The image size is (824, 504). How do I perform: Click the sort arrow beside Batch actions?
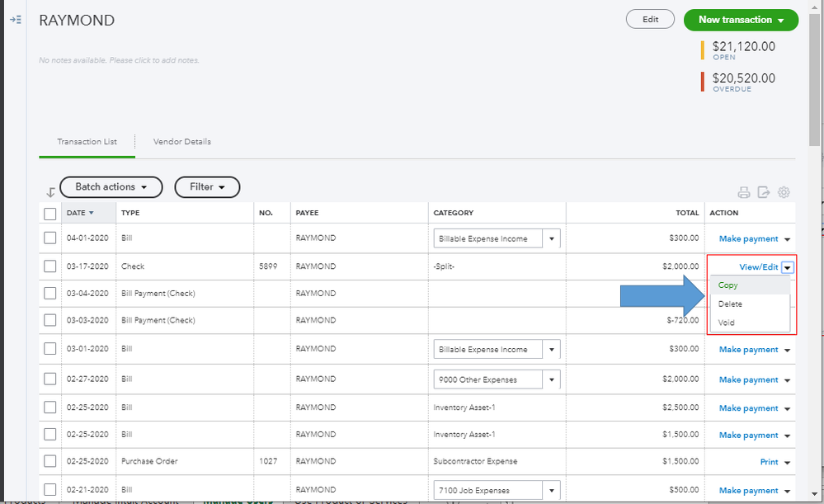pyautogui.click(x=50, y=192)
